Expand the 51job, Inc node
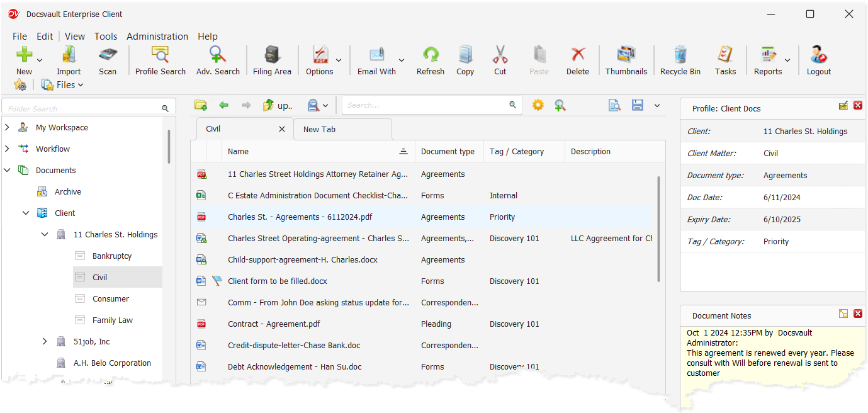 tap(45, 341)
